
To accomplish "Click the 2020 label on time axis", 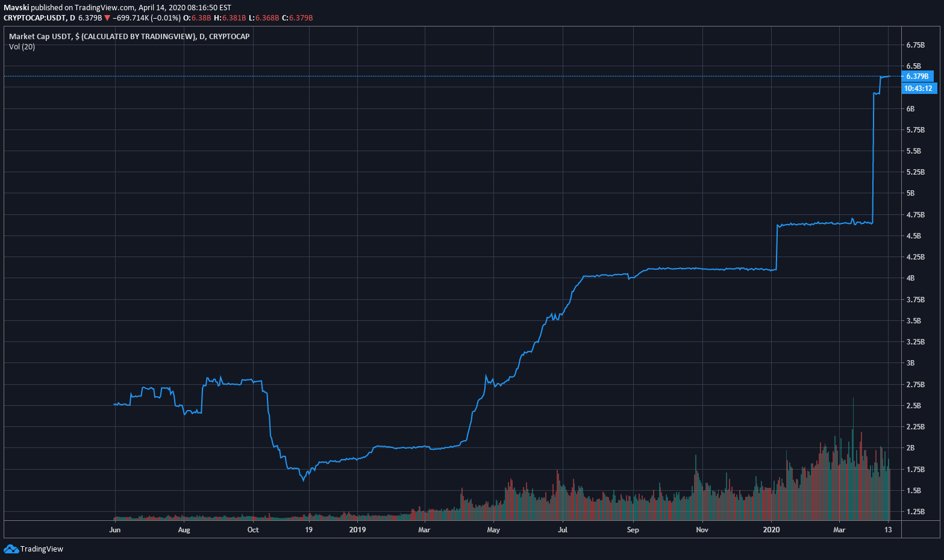I will coord(772,530).
